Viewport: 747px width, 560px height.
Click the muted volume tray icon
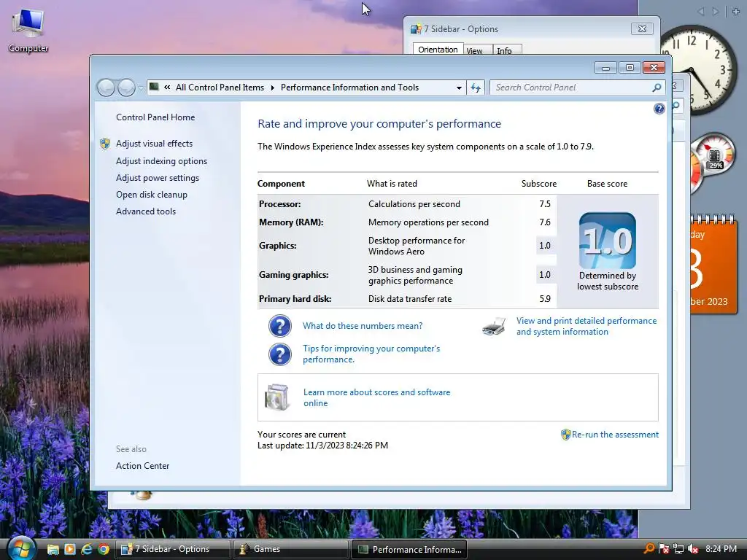point(693,549)
